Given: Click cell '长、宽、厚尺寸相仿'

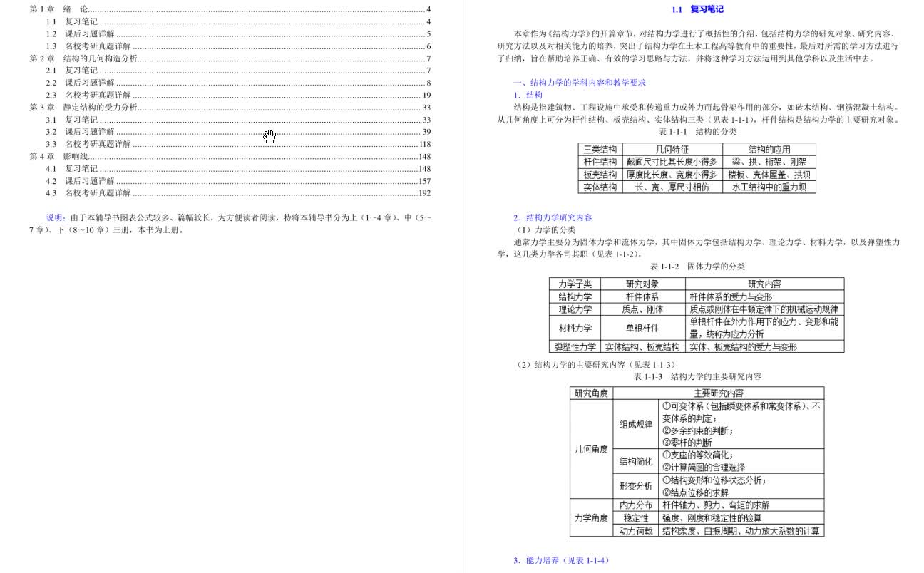Looking at the screenshot, I should click(x=672, y=187).
